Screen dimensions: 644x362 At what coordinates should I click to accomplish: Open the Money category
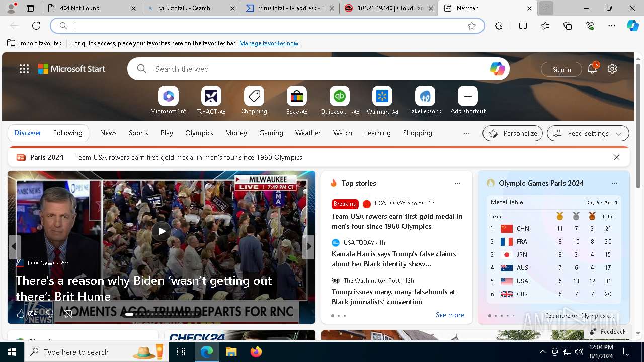pyautogui.click(x=236, y=133)
